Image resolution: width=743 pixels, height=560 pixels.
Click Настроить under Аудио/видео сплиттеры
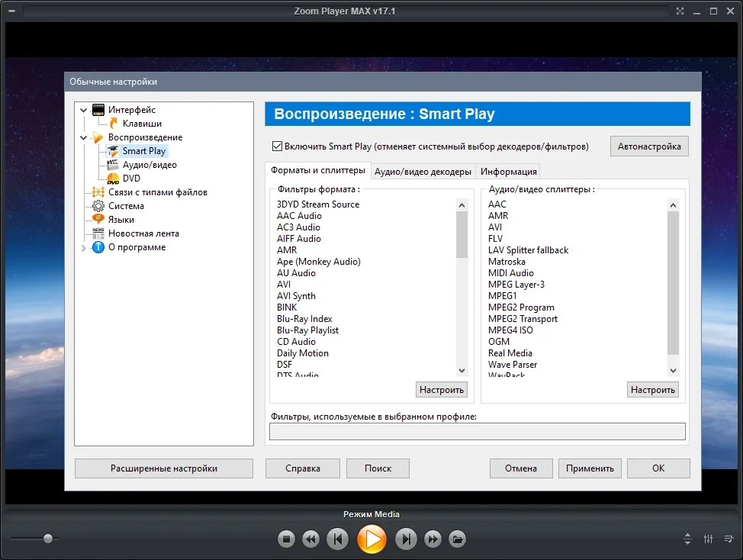click(653, 389)
